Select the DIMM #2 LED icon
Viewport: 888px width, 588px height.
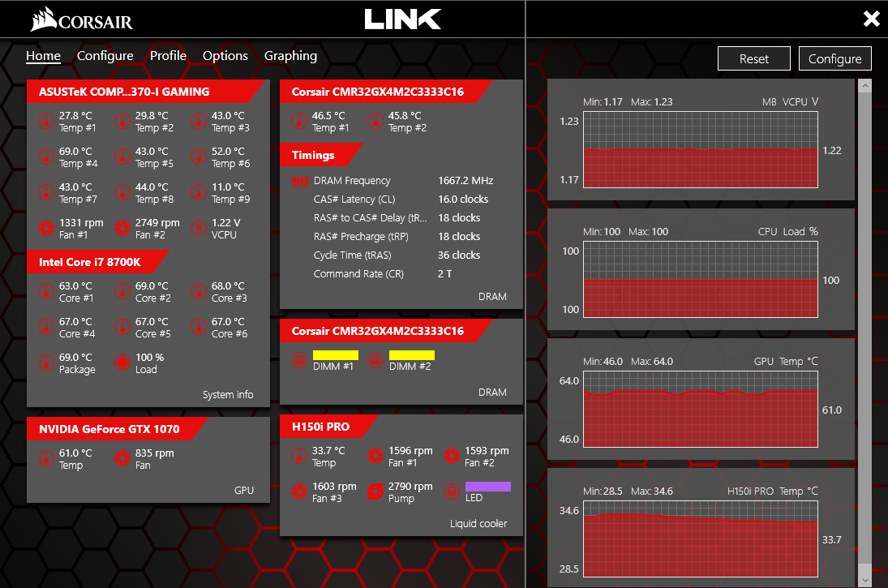375,360
